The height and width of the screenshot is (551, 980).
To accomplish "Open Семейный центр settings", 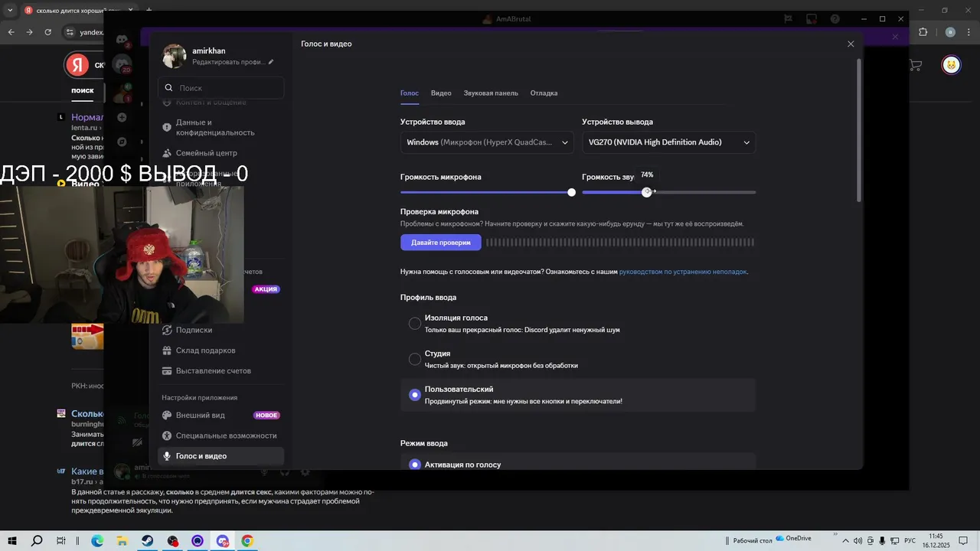I will pos(221,153).
